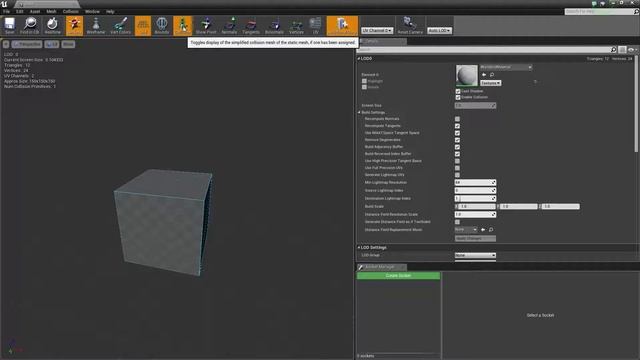Viewport: 640px width, 360px height.
Task: Uncheck the Cast Shadow checkbox
Action: 458,91
